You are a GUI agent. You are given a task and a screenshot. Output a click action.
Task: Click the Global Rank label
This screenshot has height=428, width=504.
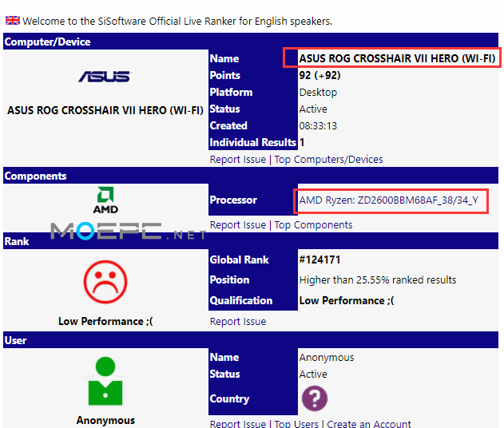239,260
